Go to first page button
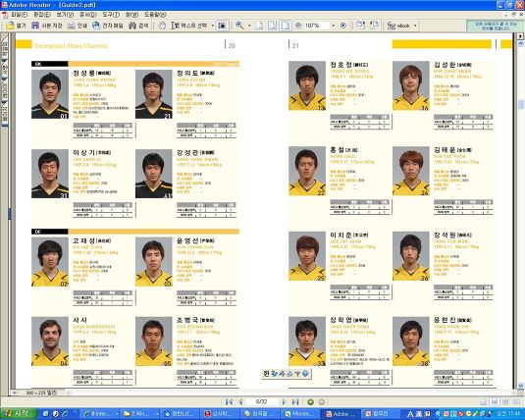The width and height of the screenshot is (525, 420). (x=229, y=402)
